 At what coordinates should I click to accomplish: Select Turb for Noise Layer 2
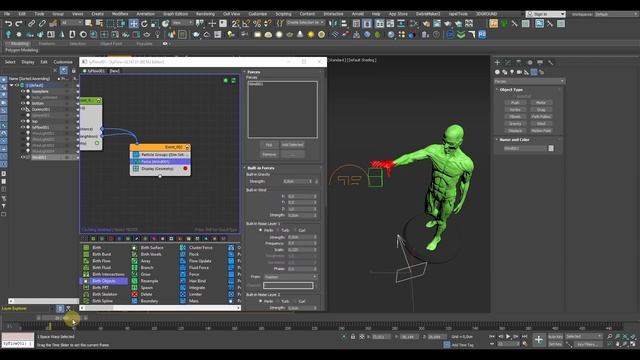[x=278, y=301]
